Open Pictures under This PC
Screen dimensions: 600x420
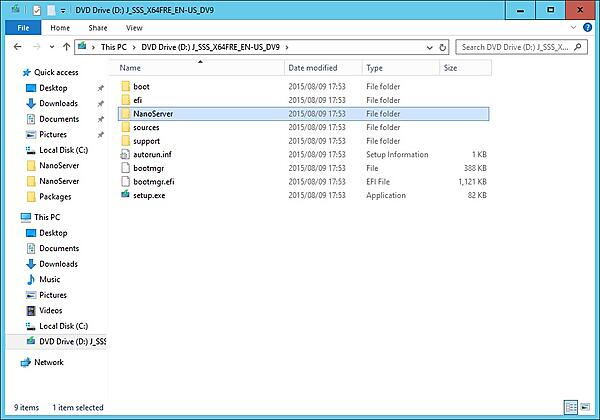click(x=53, y=295)
